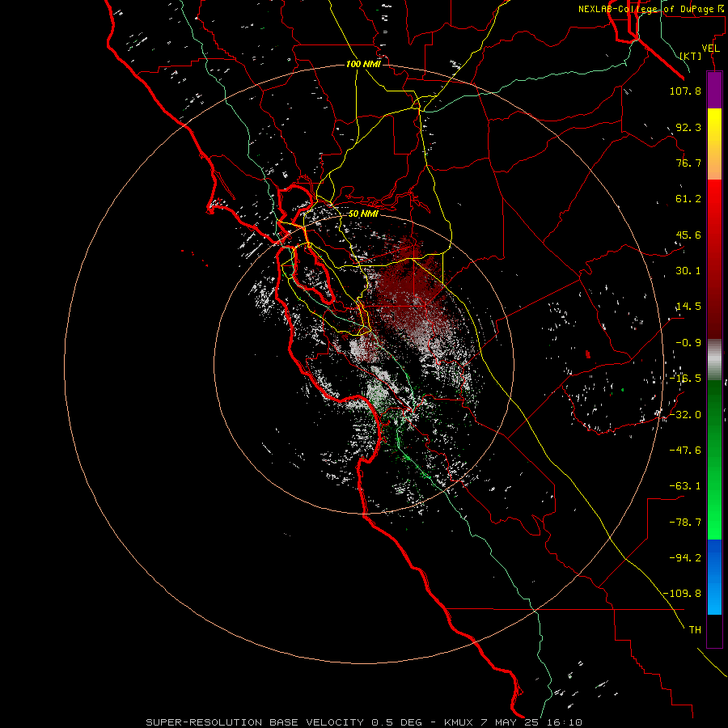
Task: Select the -16.5 legend value
Action: (x=685, y=379)
